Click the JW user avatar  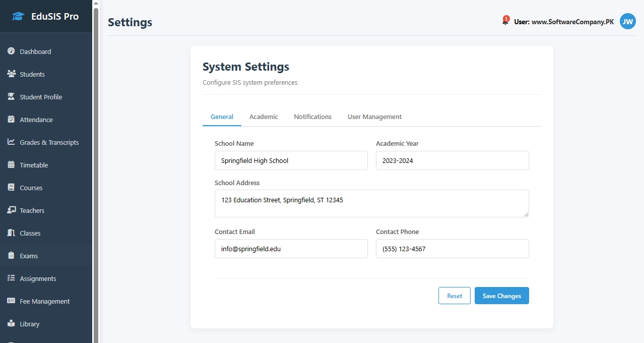(627, 22)
